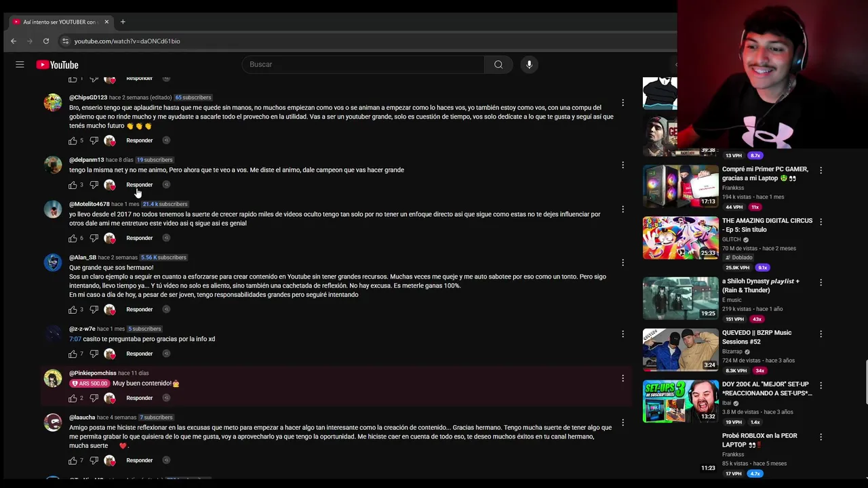Dislike the comment by @z-z-w7e

pyautogui.click(x=94, y=354)
